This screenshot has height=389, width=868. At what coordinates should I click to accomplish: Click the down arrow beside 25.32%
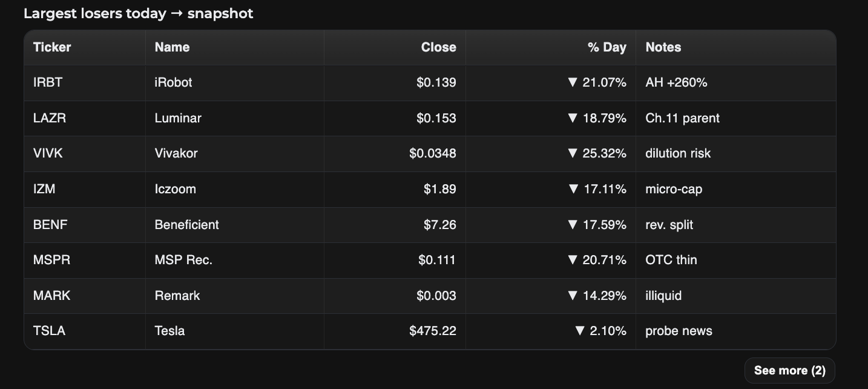pyautogui.click(x=573, y=153)
